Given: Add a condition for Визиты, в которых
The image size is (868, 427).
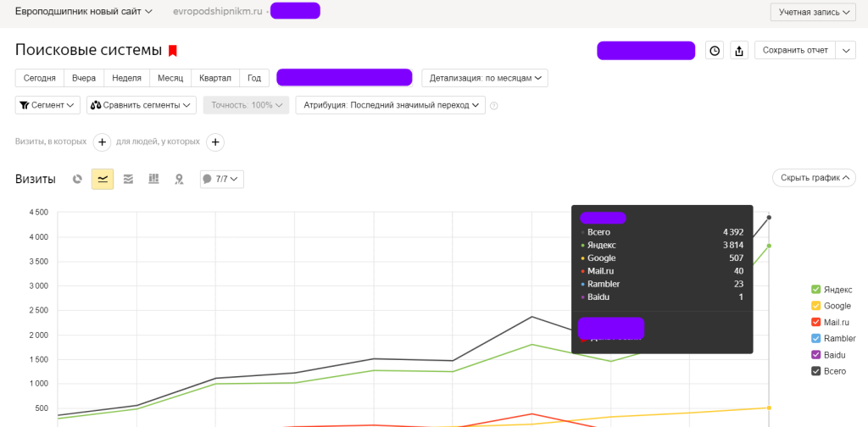Looking at the screenshot, I should coord(102,142).
